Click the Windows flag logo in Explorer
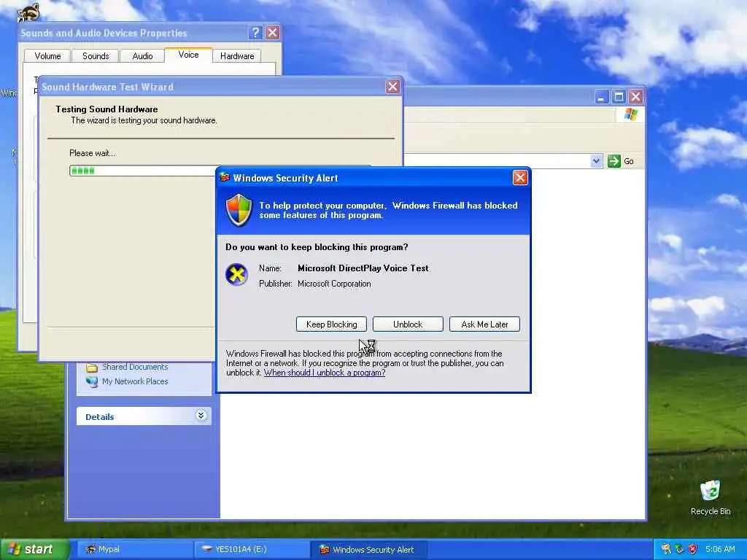Viewport: 747px width, 560px height. [x=631, y=114]
